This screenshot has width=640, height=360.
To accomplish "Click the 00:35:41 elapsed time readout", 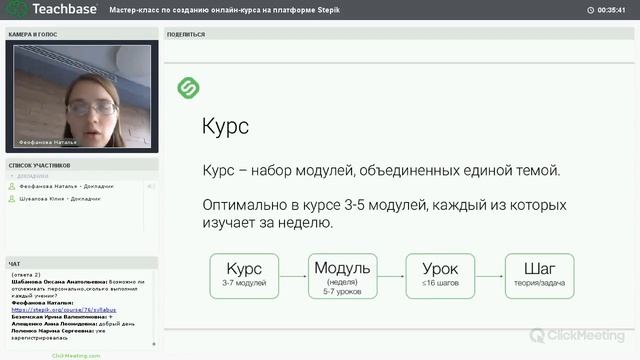I will click(611, 10).
